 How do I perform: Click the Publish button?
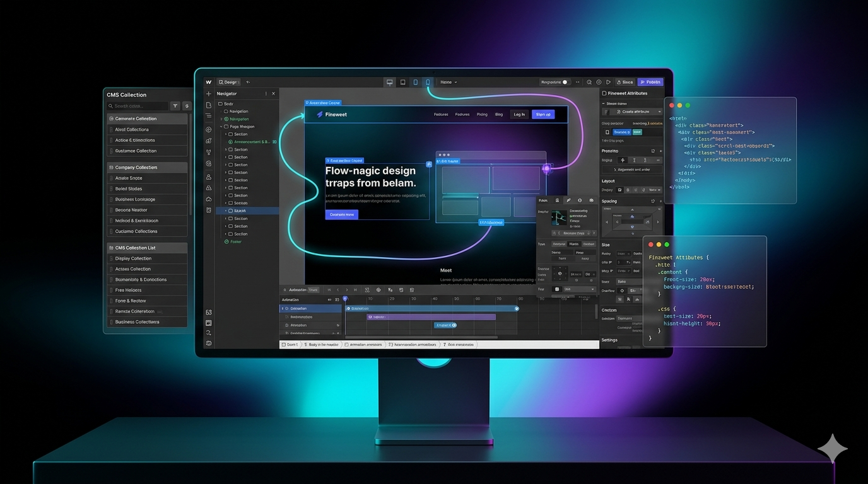[650, 82]
